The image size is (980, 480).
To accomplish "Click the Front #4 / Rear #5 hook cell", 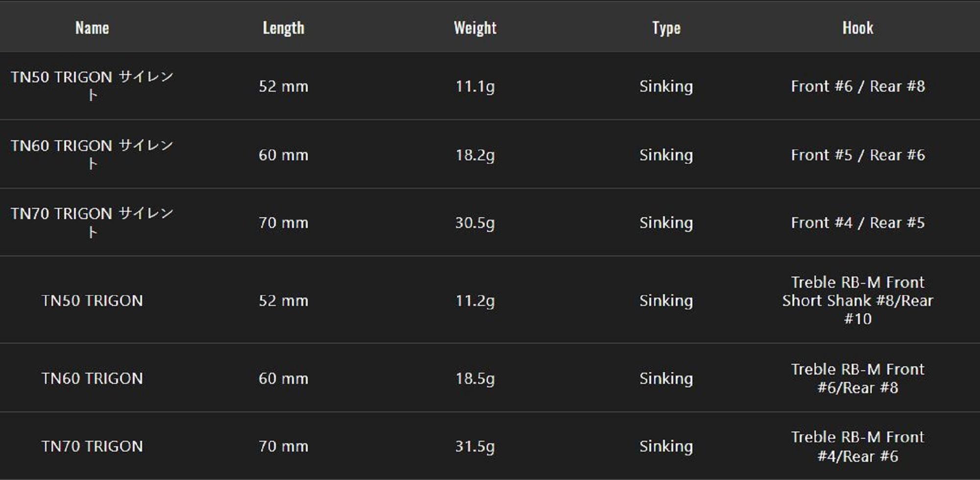I will (x=857, y=223).
